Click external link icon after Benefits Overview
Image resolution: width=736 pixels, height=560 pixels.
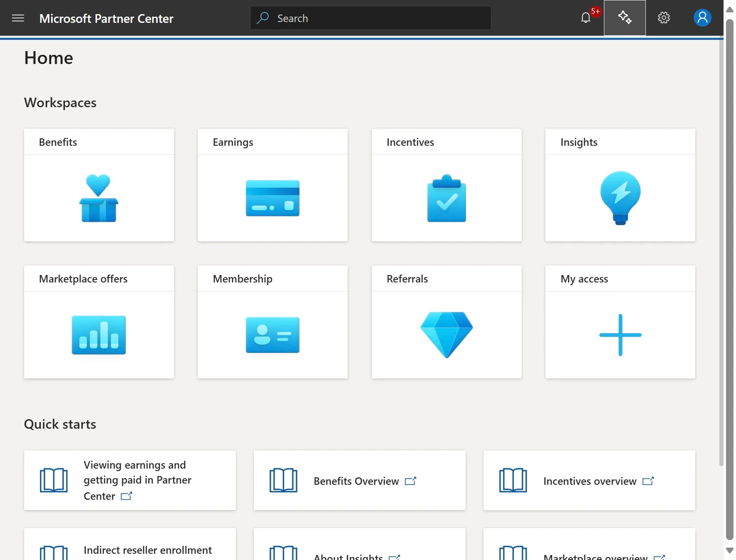410,481
